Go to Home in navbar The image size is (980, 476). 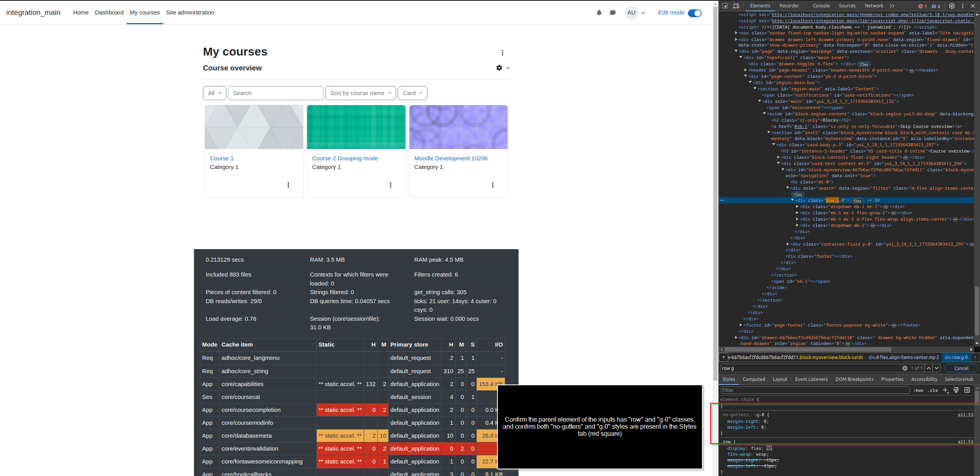pyautogui.click(x=81, y=13)
